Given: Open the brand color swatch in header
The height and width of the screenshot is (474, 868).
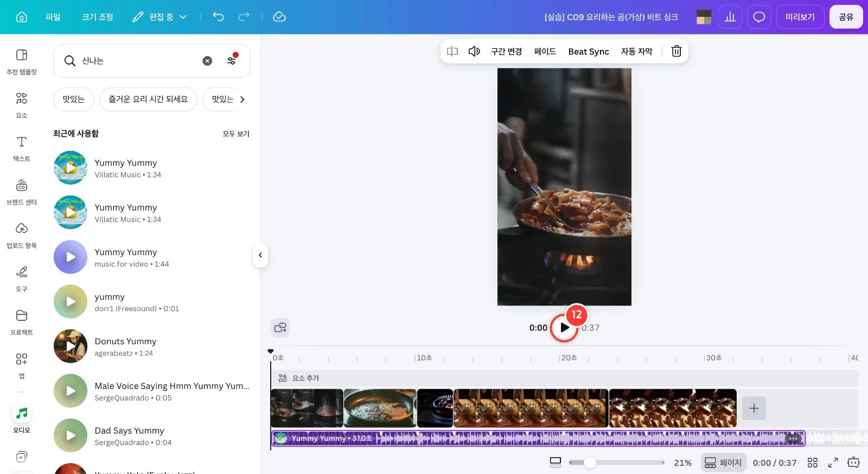Looking at the screenshot, I should (x=704, y=17).
